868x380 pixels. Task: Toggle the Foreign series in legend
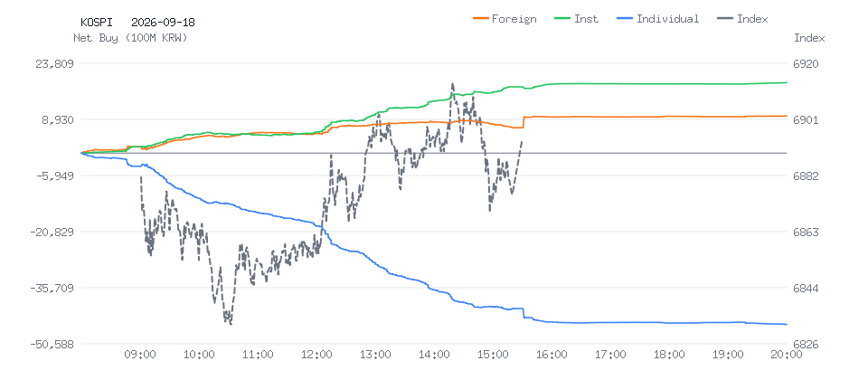tap(505, 19)
